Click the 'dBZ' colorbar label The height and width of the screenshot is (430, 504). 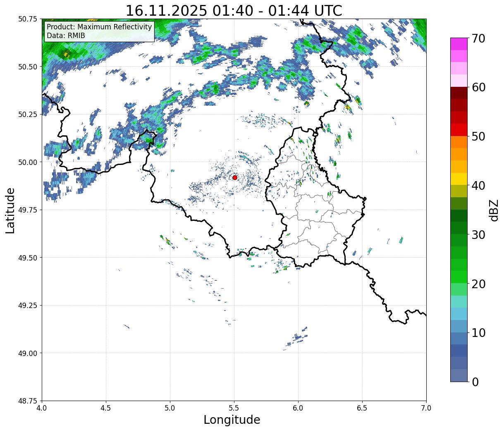(x=494, y=210)
